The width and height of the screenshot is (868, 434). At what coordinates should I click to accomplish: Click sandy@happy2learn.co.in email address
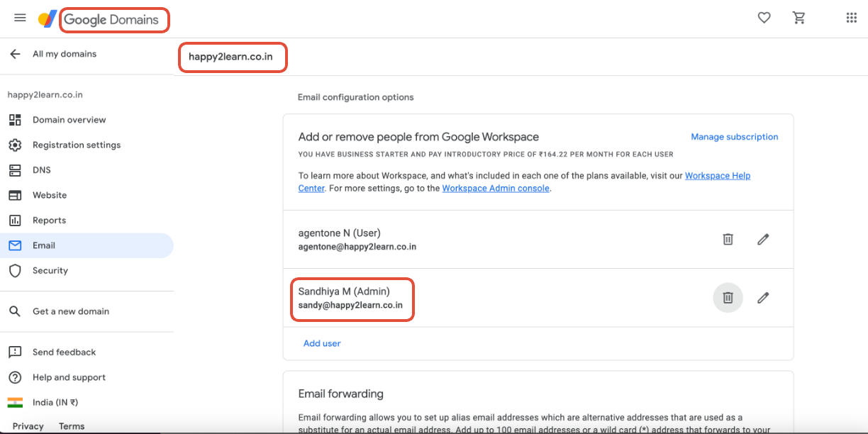tap(350, 305)
